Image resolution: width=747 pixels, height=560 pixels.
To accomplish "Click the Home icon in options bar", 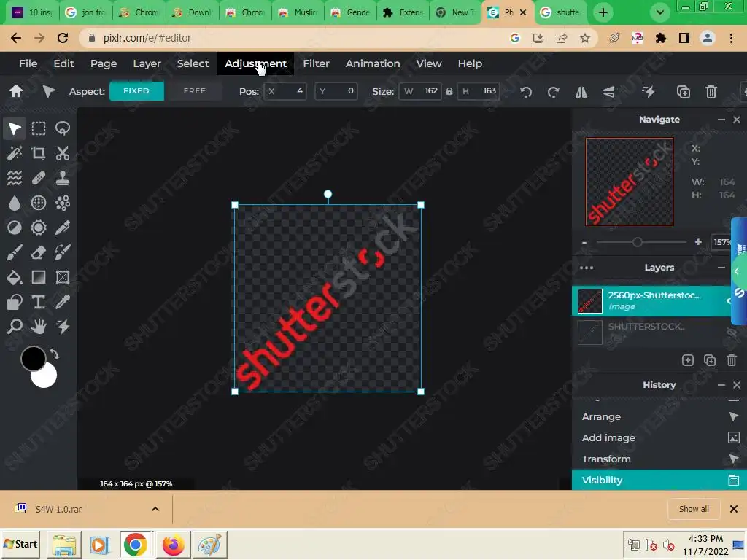I will tap(16, 91).
